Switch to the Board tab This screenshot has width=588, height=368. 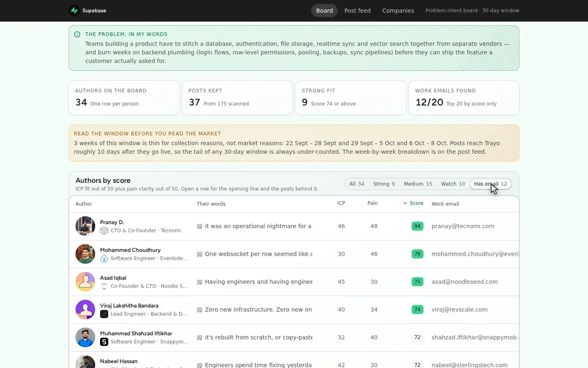click(324, 11)
